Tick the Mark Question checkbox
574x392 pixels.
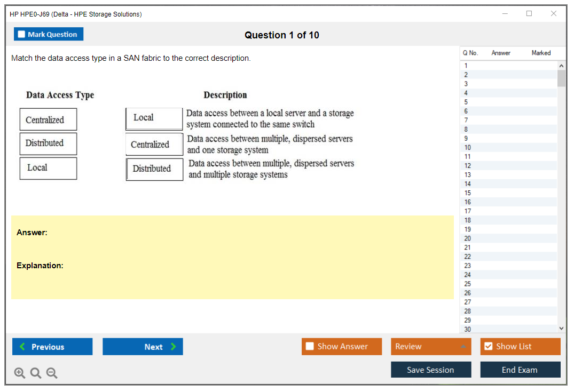(x=22, y=34)
